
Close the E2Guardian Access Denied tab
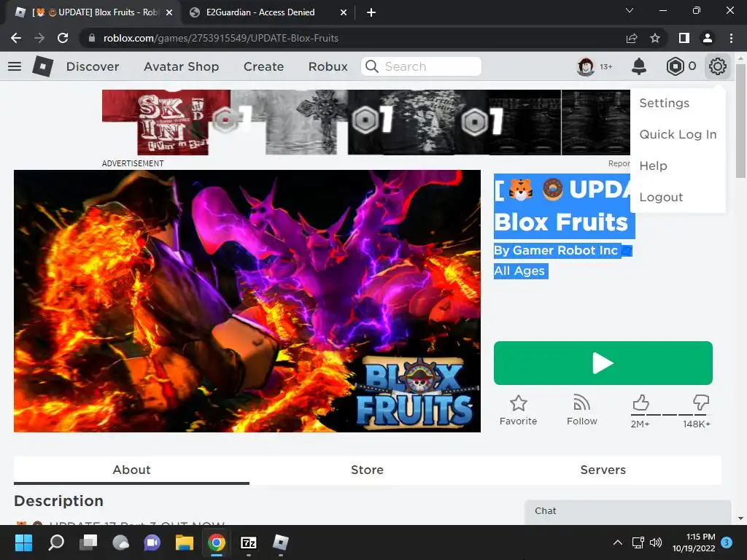(x=344, y=12)
